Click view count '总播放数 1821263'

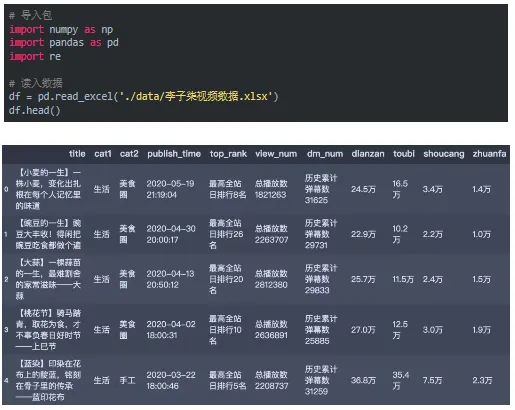coord(271,189)
